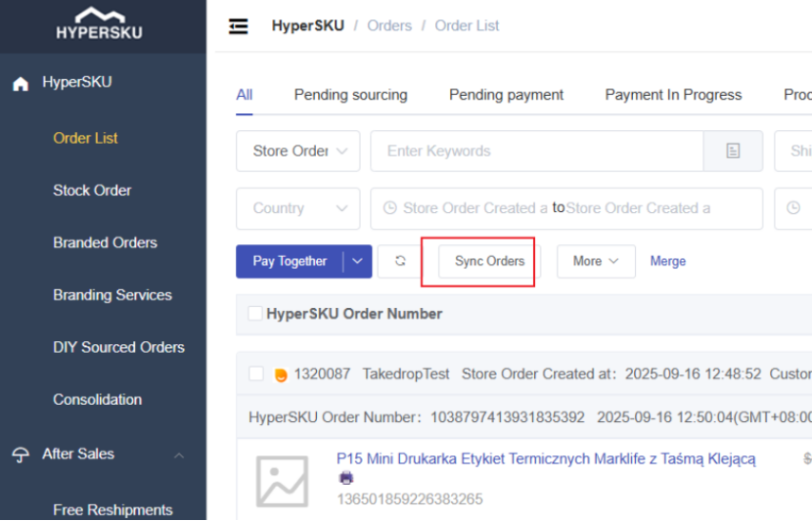Click HyperSKU order number 1038797413931835392
The width and height of the screenshot is (812, 521).
(x=508, y=417)
